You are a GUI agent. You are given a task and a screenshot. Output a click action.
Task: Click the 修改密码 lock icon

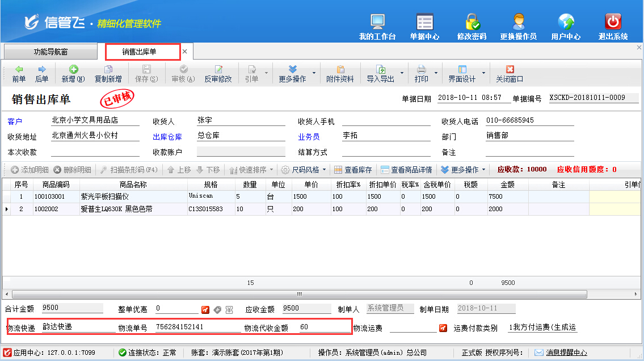(472, 27)
